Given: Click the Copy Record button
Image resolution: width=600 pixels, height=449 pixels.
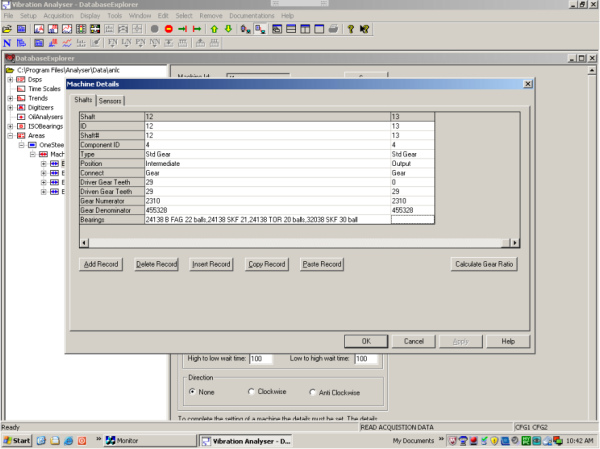Looking at the screenshot, I should [267, 264].
